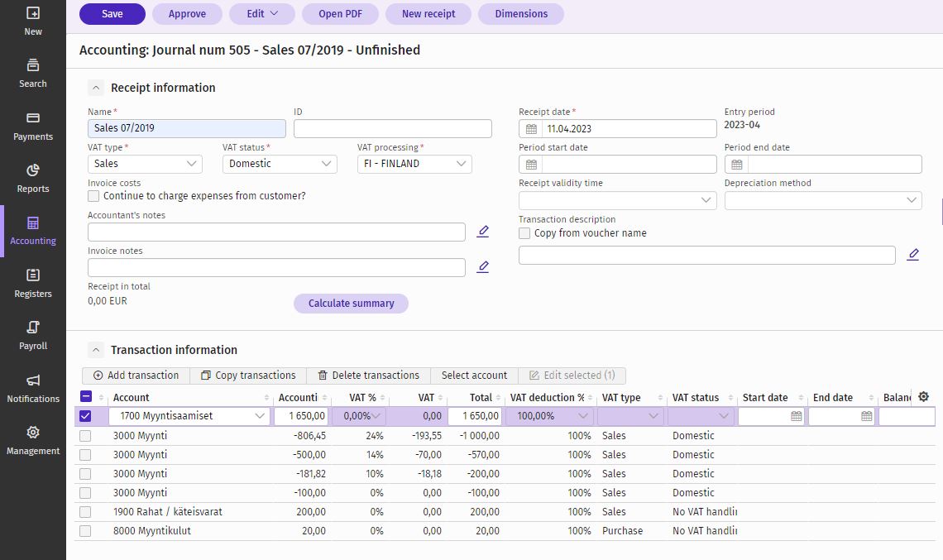
Task: Open column settings gear in transaction table
Action: click(x=923, y=396)
